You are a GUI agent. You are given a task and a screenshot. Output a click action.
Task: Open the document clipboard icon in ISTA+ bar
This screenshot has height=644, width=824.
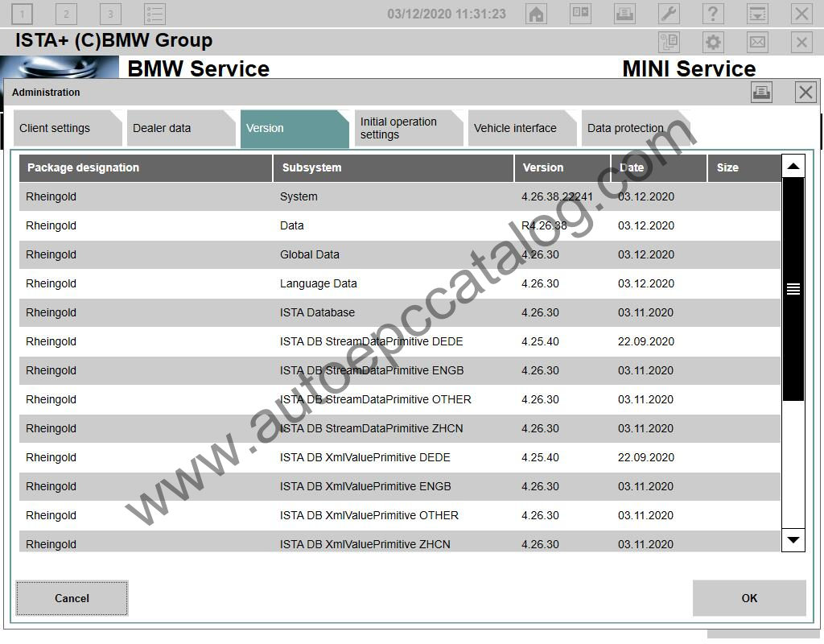[669, 42]
